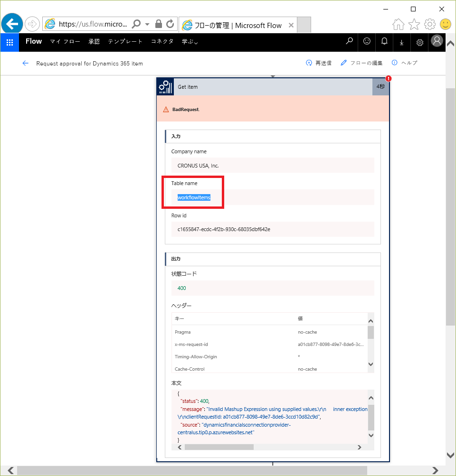Open the notifications bell icon
This screenshot has height=476, width=456.
click(384, 41)
